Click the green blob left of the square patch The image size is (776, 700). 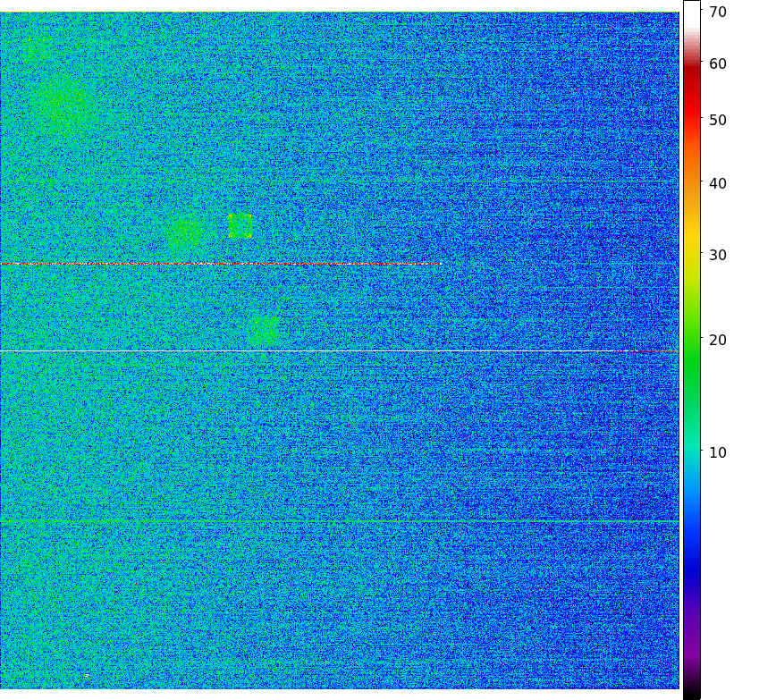click(x=186, y=234)
